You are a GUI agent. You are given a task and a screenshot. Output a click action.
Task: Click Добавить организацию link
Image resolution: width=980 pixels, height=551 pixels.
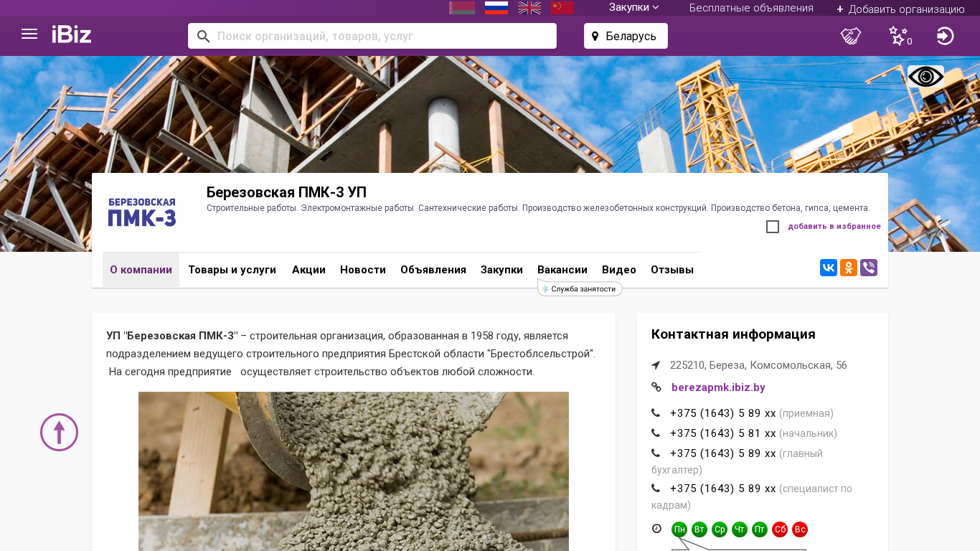coord(900,9)
